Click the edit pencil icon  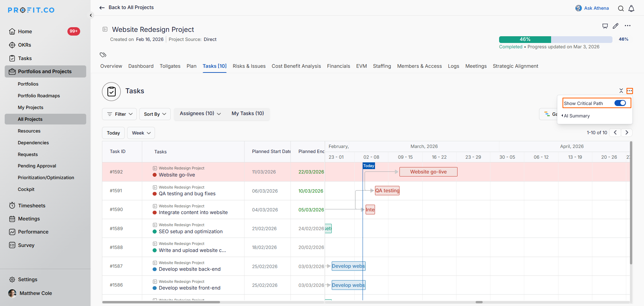tap(615, 26)
